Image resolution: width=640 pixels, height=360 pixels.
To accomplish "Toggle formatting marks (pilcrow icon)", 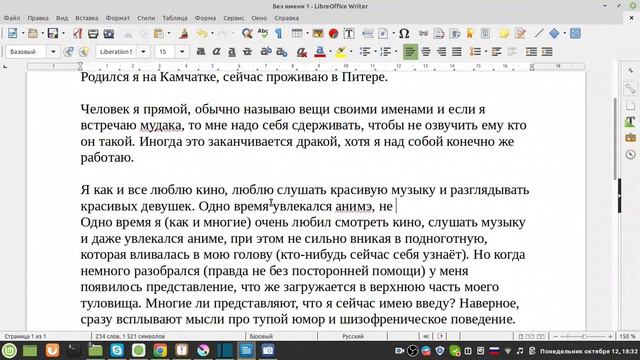I will pos(279,33).
